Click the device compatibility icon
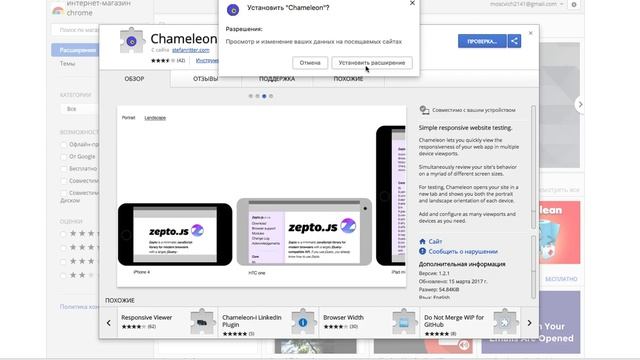Viewport: 640px width, 360px height. tap(424, 110)
